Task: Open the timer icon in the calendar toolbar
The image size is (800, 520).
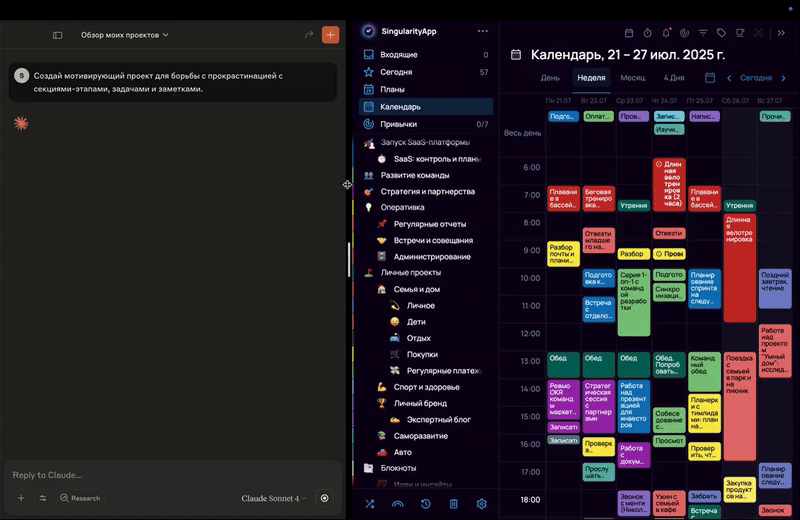Action: (x=647, y=33)
